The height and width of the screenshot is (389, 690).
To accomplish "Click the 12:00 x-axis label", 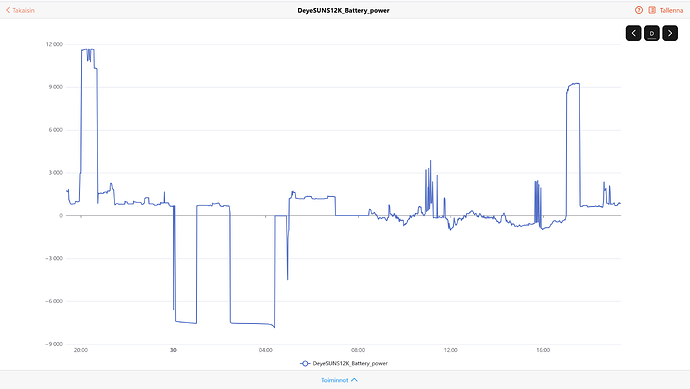I will [451, 350].
